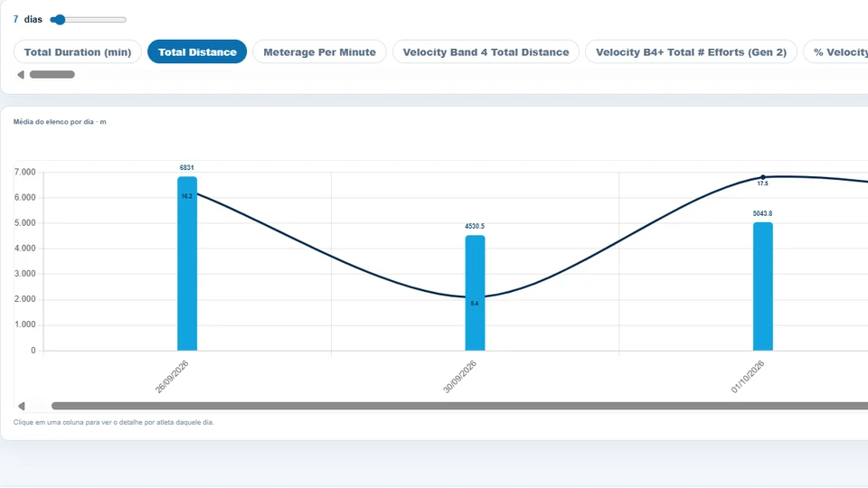Click the y-axis label 1.000
The height and width of the screenshot is (488, 868).
[25, 324]
